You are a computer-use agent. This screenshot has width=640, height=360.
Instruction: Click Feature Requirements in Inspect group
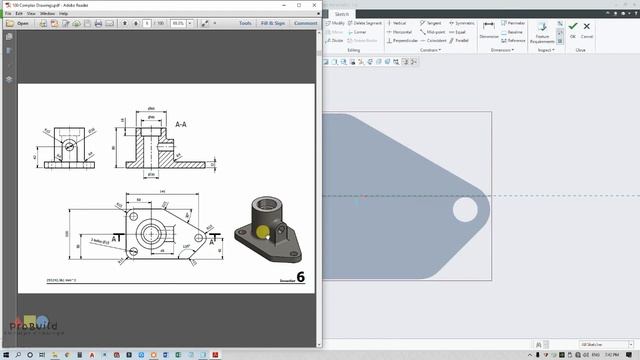542,32
